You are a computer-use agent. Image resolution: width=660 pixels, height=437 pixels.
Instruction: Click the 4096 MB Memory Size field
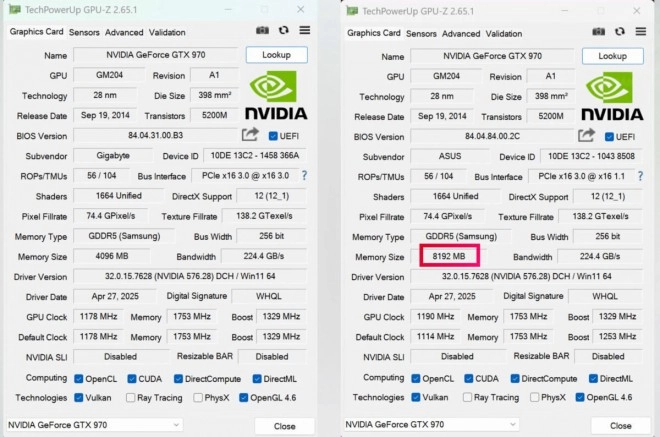point(112,256)
